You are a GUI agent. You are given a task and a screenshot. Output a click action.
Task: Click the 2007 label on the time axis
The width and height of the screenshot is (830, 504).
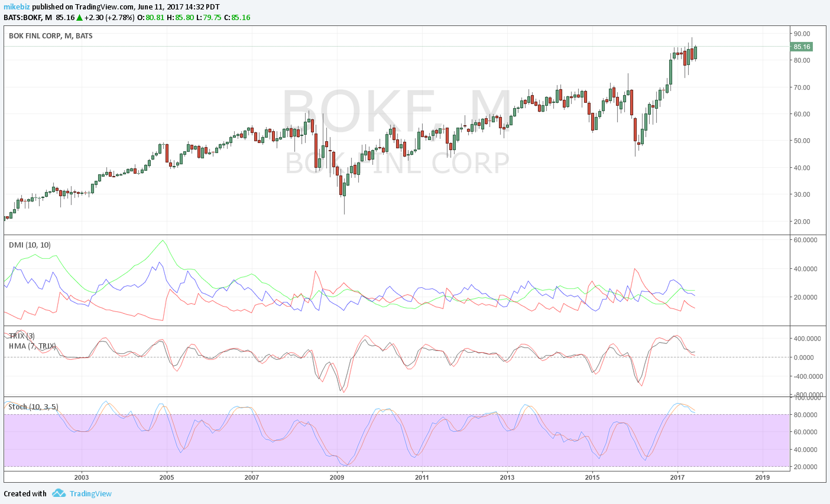pyautogui.click(x=252, y=477)
